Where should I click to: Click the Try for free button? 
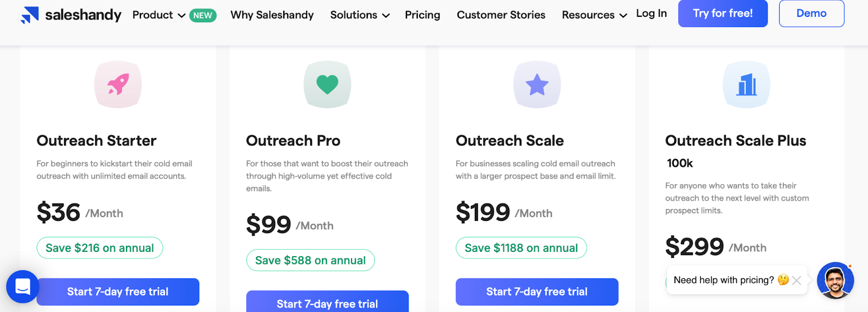click(x=723, y=14)
